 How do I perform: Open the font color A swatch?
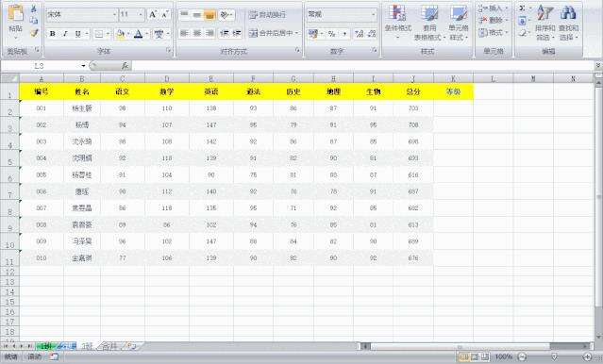pos(138,34)
